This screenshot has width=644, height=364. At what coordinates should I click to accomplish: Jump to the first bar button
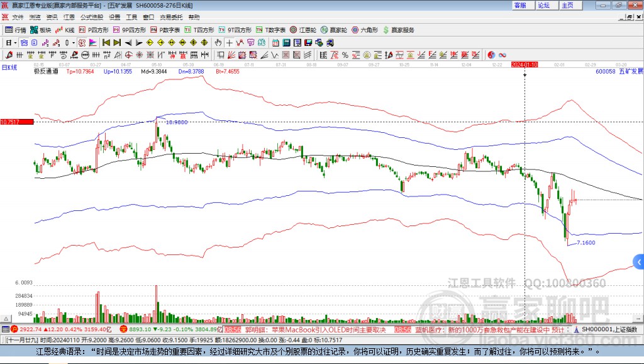106,43
